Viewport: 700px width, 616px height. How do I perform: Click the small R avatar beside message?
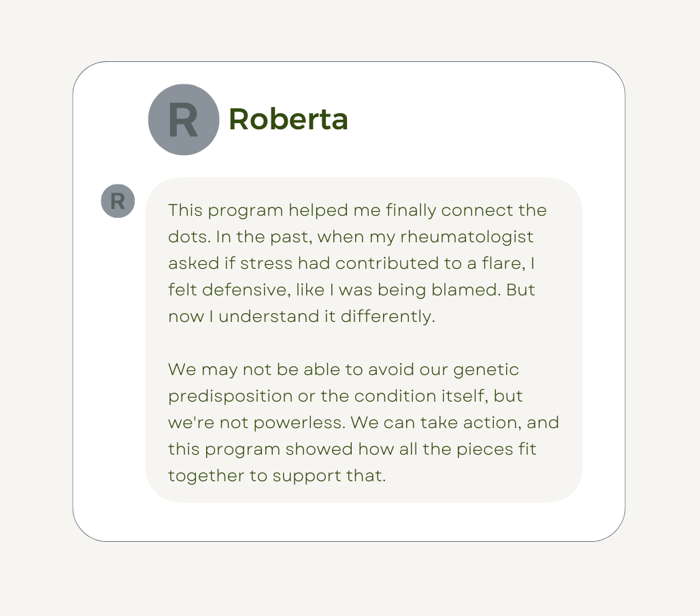coord(118,201)
